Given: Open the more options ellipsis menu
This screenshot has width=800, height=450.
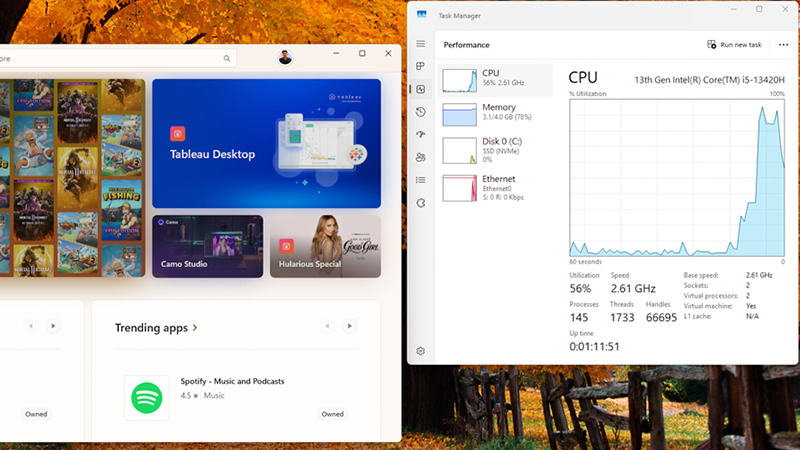Looking at the screenshot, I should pos(783,45).
